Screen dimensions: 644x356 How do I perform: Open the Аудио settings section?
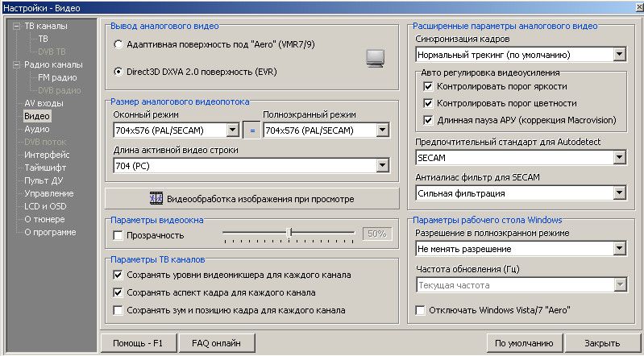(x=37, y=129)
